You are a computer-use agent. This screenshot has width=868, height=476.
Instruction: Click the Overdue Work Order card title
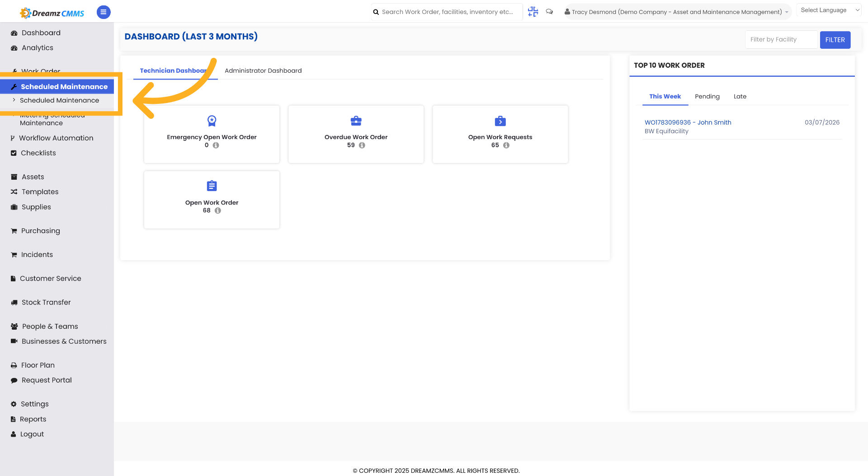tap(356, 137)
